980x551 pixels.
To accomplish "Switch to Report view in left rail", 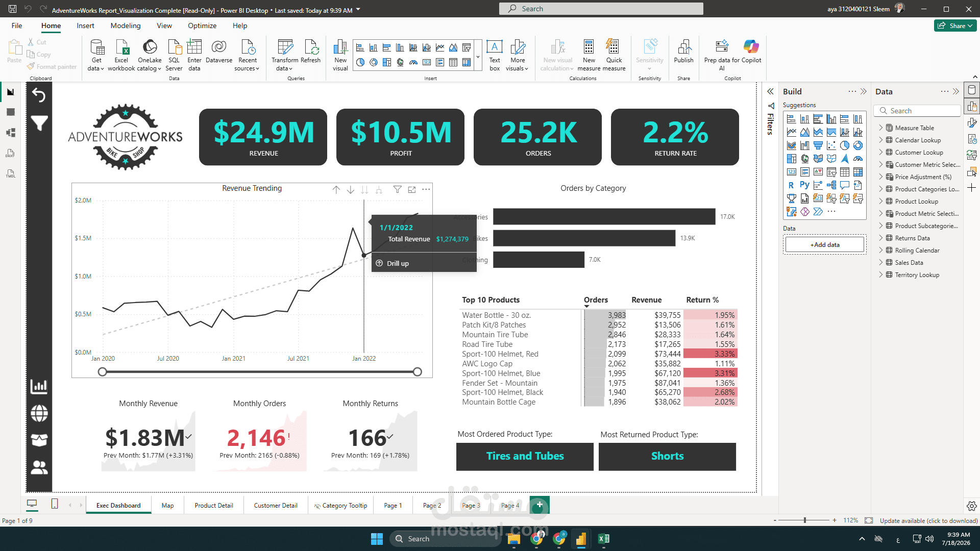I will pyautogui.click(x=11, y=92).
